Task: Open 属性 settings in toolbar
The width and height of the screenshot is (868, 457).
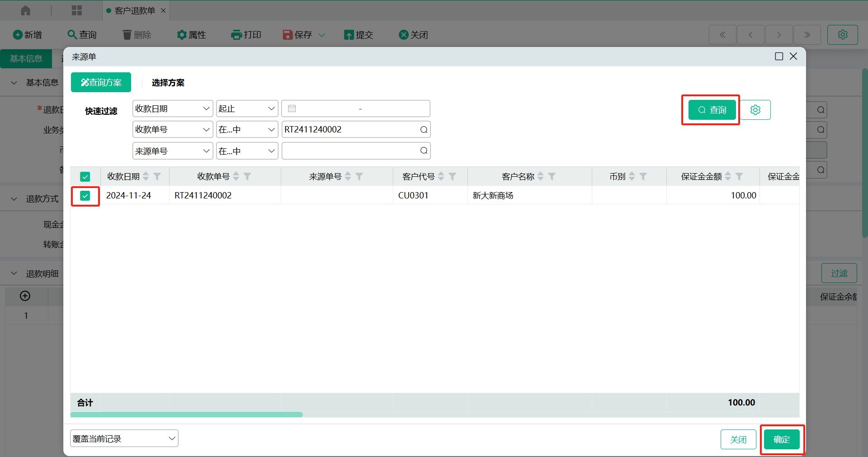Action: pos(191,35)
